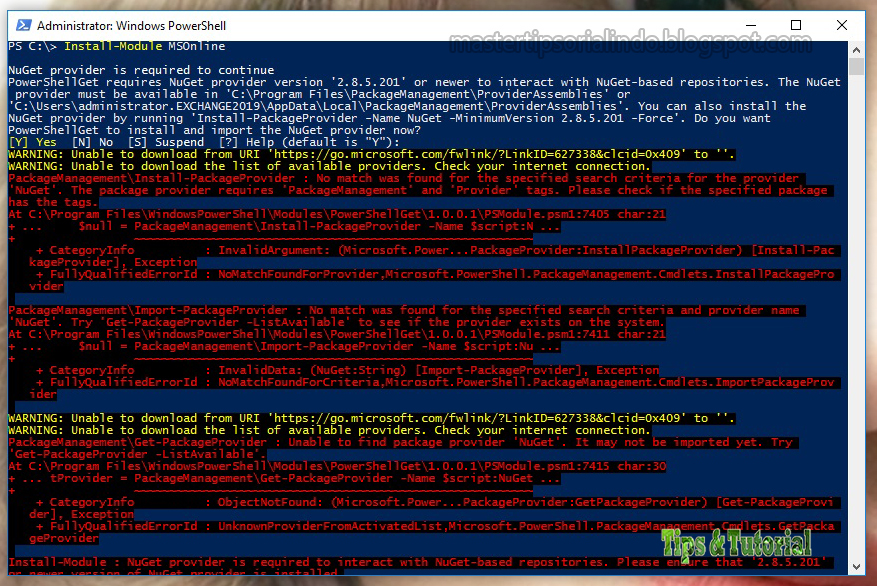The height and width of the screenshot is (586, 877).
Task: Open the PowerShell icon system menu
Action: click(x=23, y=25)
